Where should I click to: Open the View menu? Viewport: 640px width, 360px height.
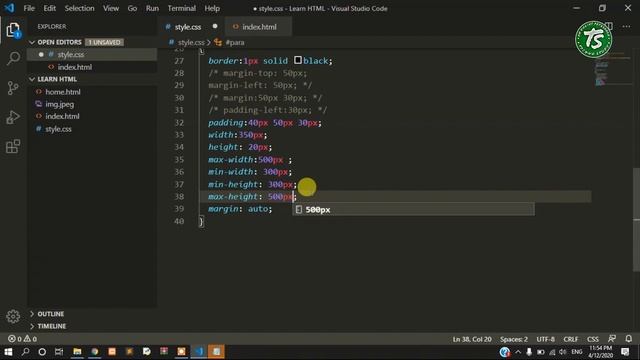tap(111, 8)
